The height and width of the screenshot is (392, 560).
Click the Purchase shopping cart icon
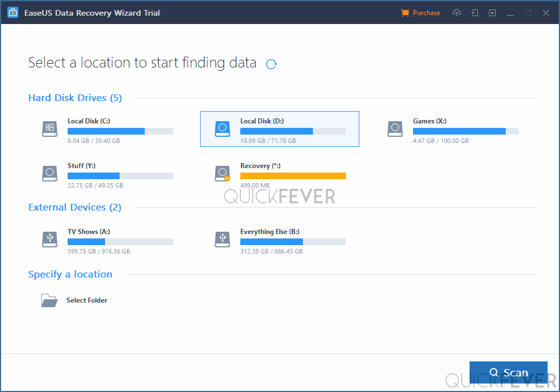click(x=405, y=13)
